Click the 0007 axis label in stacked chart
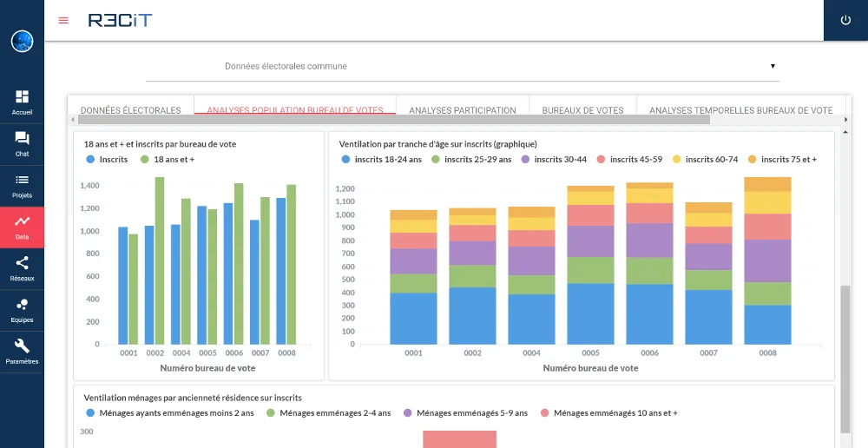 [x=708, y=352]
